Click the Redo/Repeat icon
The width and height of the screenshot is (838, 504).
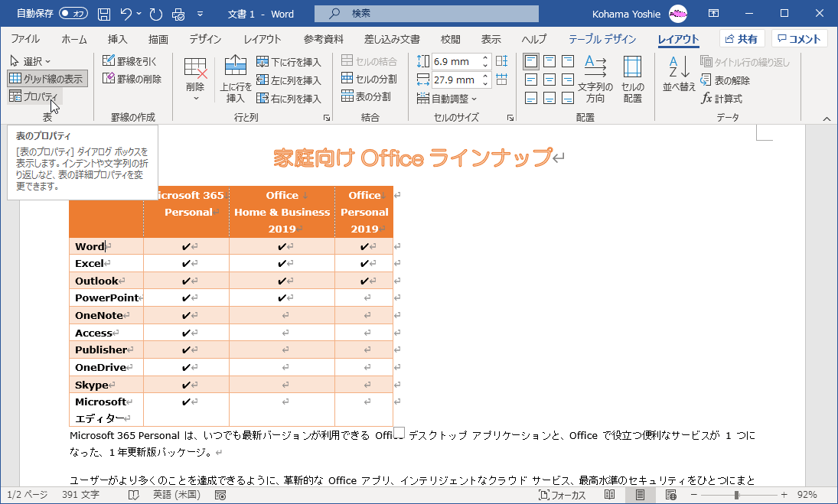(x=155, y=14)
